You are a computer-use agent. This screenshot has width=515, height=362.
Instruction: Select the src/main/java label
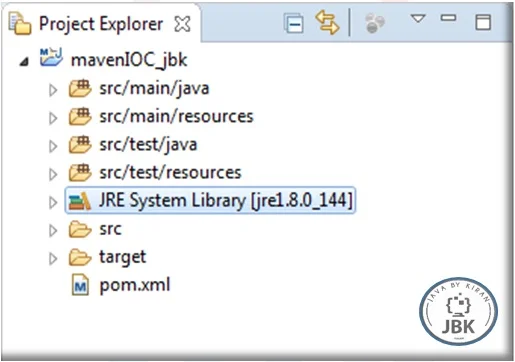[154, 88]
